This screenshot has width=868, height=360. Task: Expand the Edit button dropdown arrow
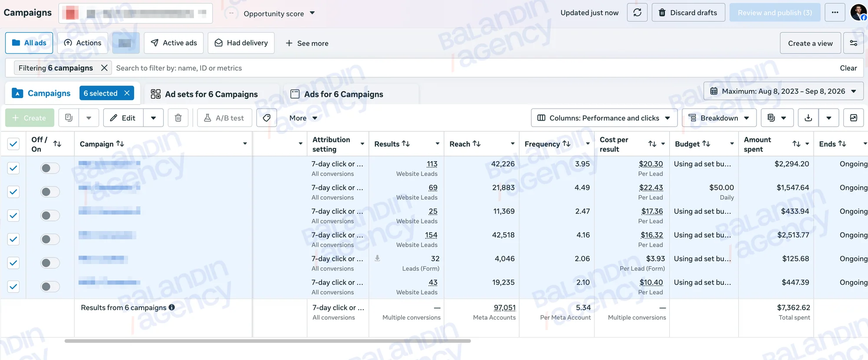(x=153, y=118)
